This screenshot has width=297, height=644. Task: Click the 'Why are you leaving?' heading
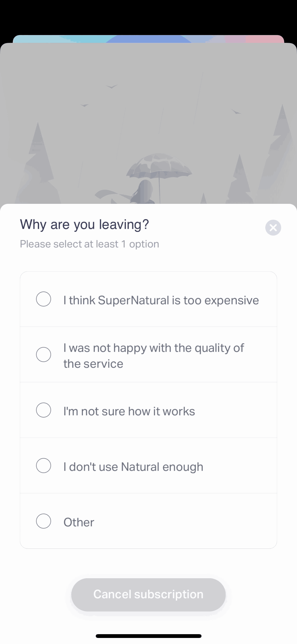pyautogui.click(x=84, y=224)
